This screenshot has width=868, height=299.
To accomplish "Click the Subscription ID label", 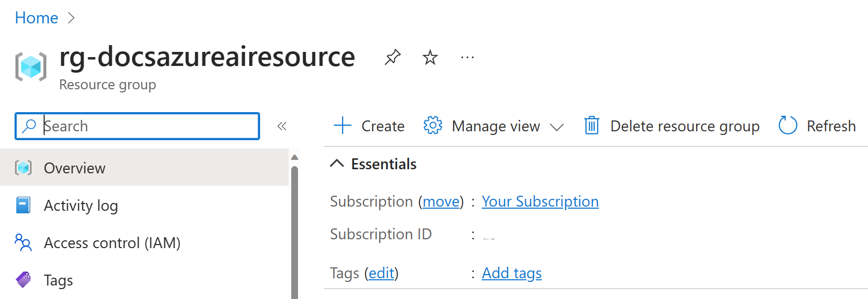I will tap(381, 234).
